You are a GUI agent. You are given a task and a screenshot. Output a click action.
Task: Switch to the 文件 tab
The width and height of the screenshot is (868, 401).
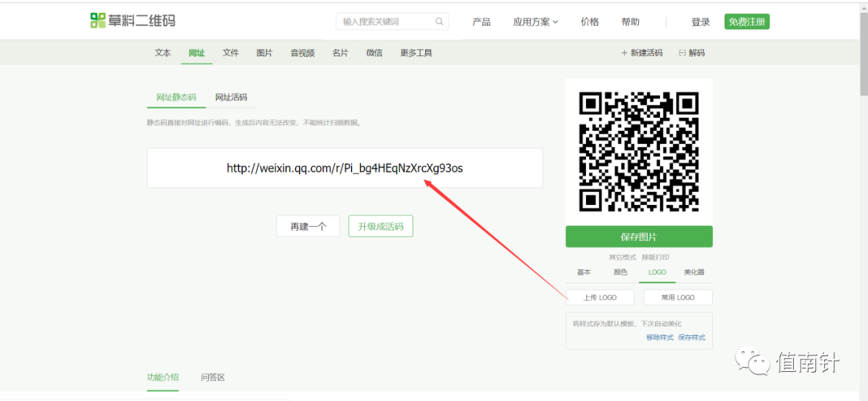click(x=231, y=53)
